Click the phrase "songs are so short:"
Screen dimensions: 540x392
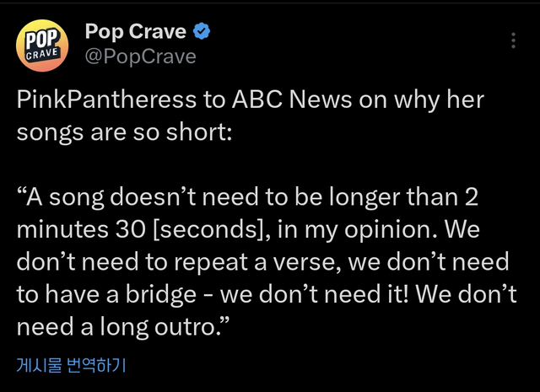point(123,132)
